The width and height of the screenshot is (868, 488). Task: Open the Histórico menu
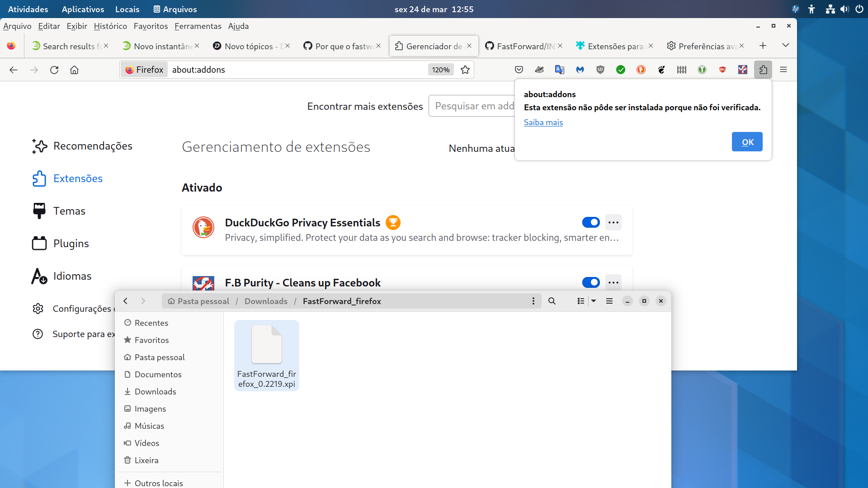[x=110, y=26]
